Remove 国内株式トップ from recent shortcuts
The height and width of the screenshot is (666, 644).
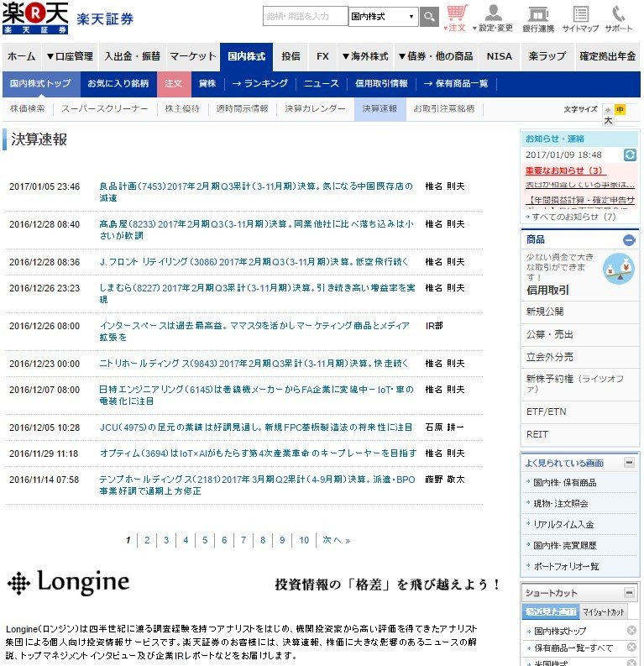pyautogui.click(x=631, y=631)
